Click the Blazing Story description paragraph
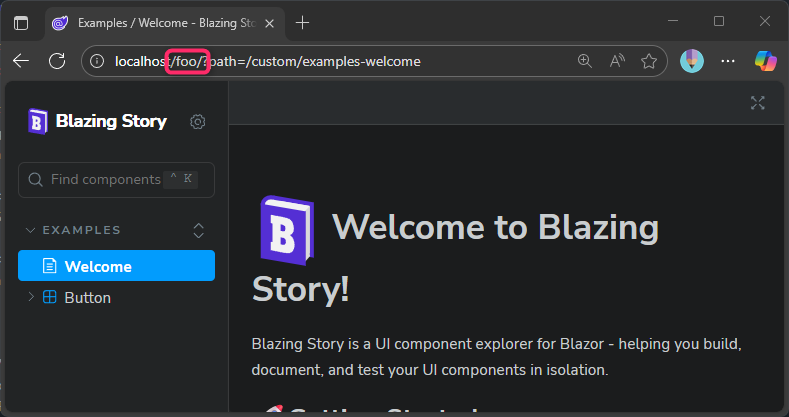789x417 pixels. click(x=497, y=357)
